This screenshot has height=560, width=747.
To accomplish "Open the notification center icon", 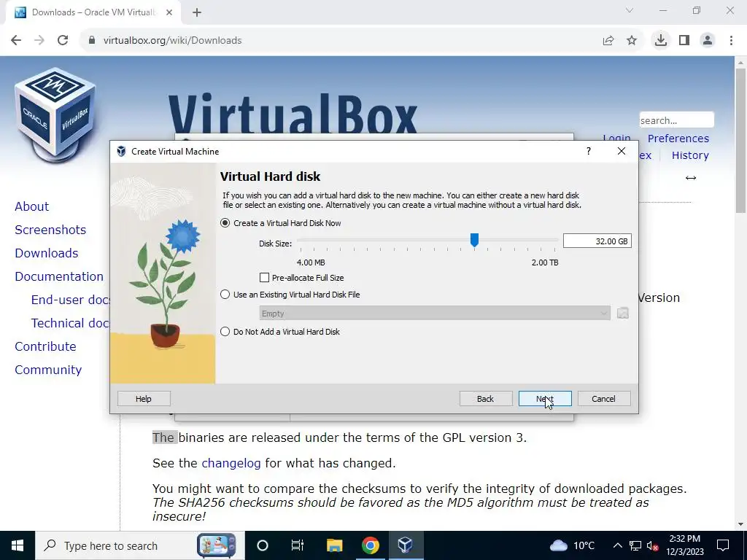I will click(723, 545).
